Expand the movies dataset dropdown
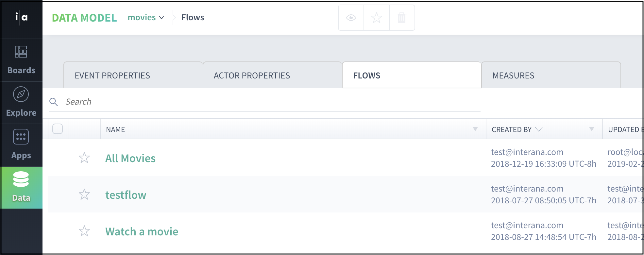 click(x=146, y=18)
